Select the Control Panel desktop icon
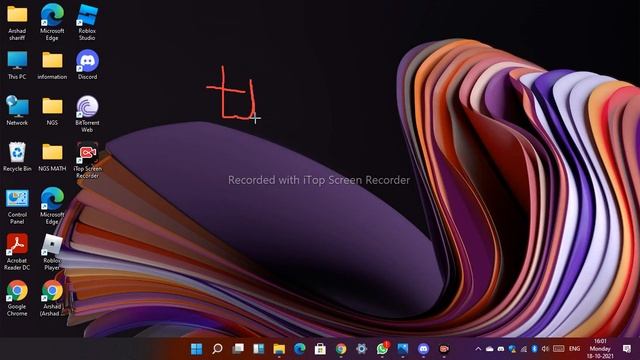This screenshot has width=640, height=360. [17, 207]
